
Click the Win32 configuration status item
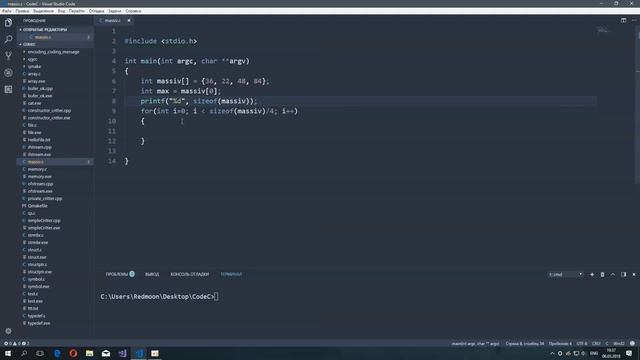(x=619, y=343)
